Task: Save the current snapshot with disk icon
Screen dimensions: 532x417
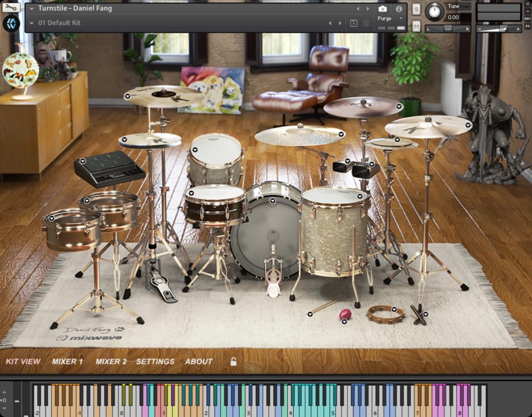Action: pyautogui.click(x=354, y=23)
